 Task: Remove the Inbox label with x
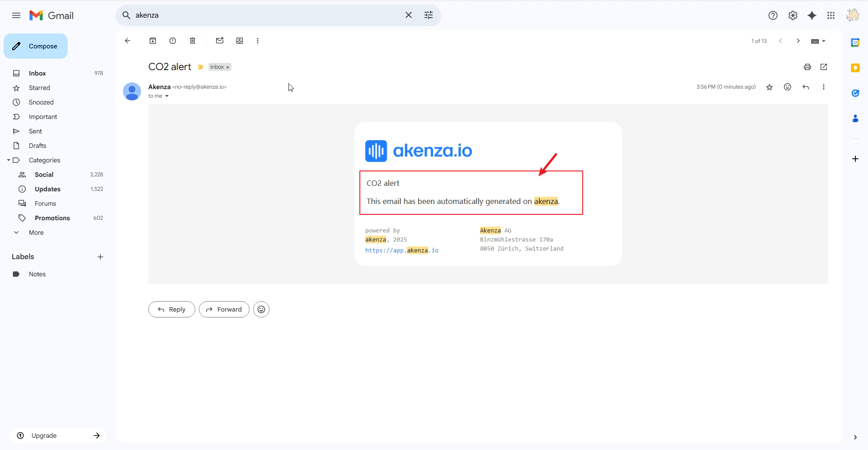pos(228,67)
